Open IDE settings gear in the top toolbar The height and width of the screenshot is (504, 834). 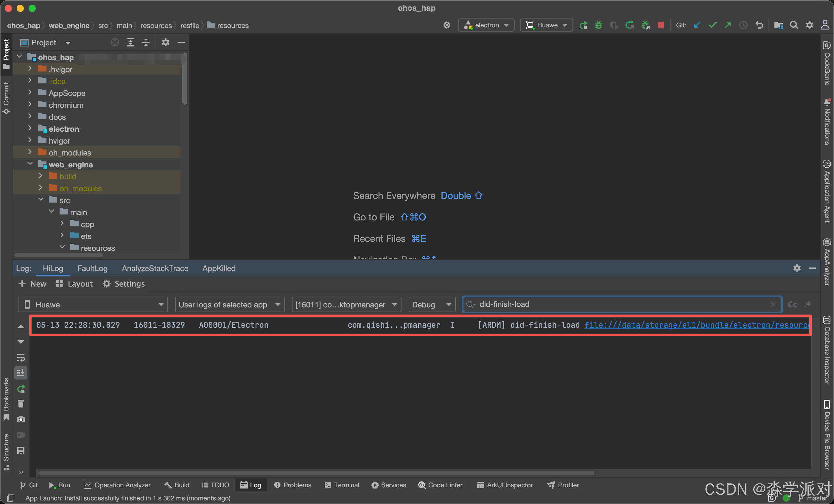pyautogui.click(x=809, y=25)
